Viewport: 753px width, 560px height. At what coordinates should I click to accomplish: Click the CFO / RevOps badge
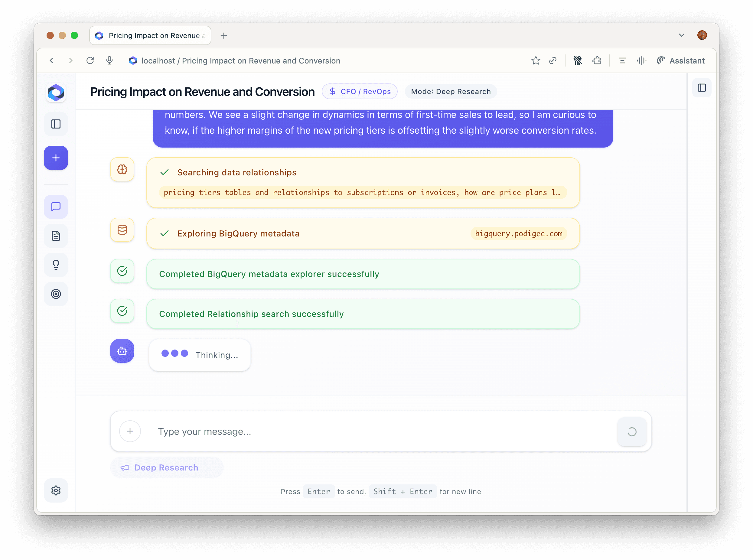click(359, 92)
